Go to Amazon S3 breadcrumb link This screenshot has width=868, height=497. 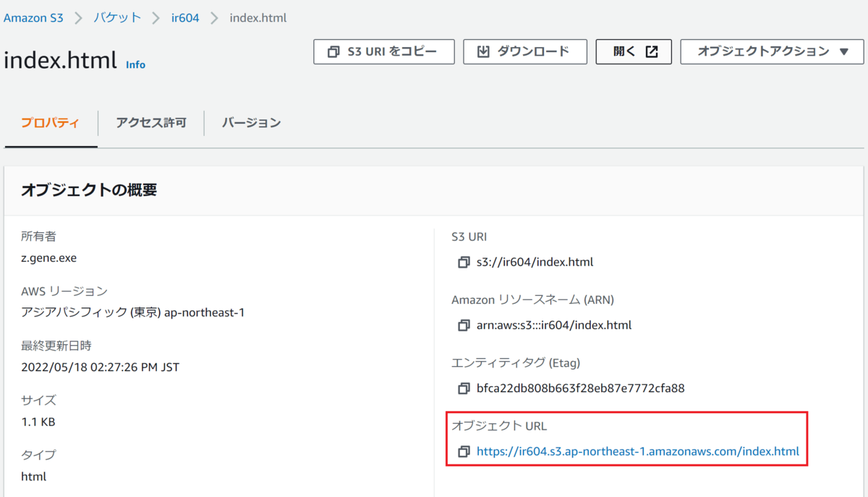(x=33, y=17)
